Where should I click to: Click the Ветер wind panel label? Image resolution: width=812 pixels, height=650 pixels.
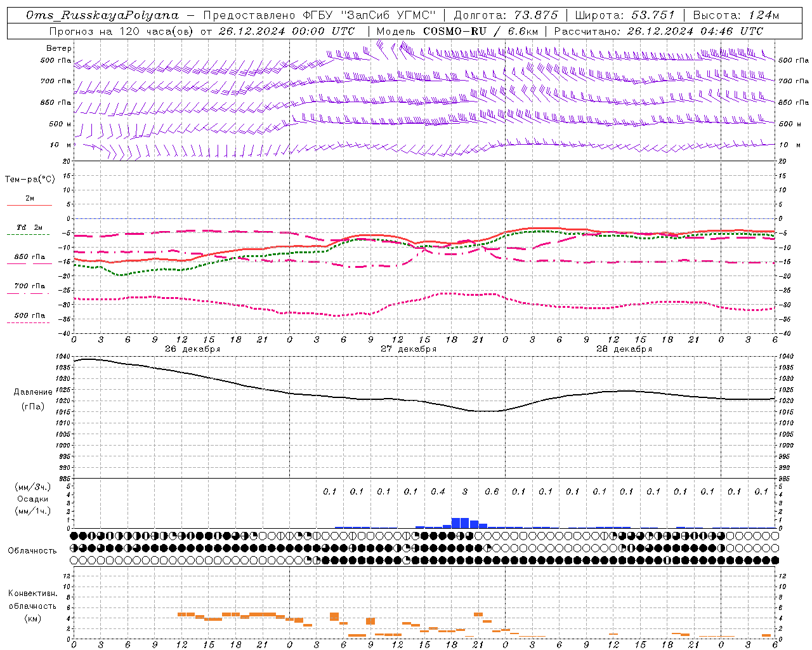pyautogui.click(x=59, y=48)
